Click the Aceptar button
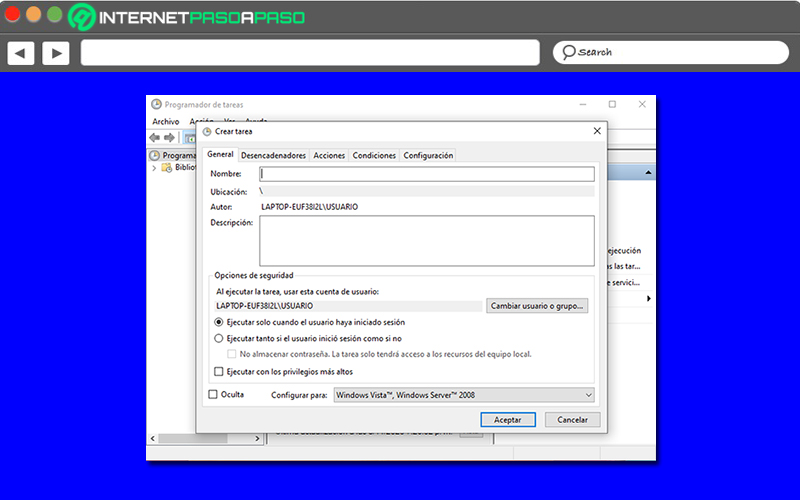Image resolution: width=800 pixels, height=500 pixels. [x=508, y=420]
